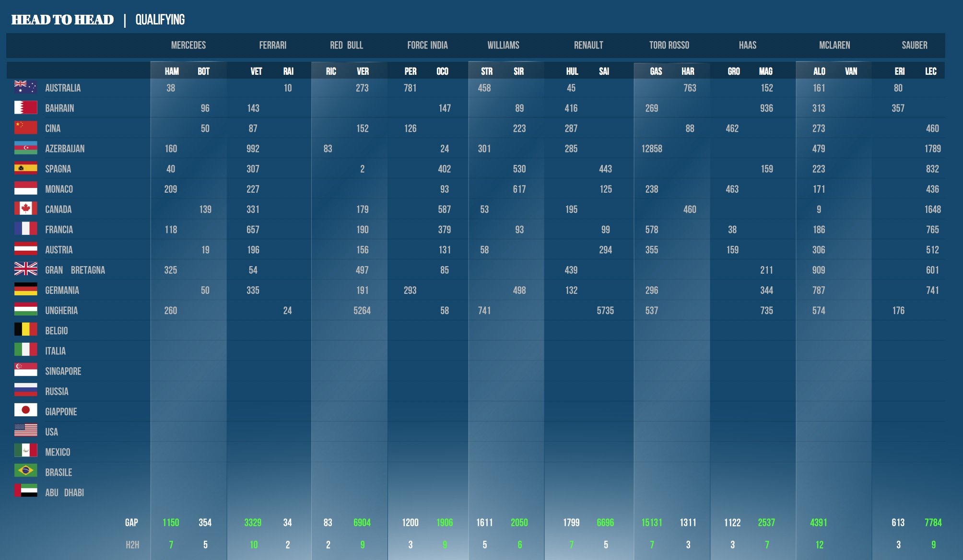Click the Bahrain flag icon
This screenshot has width=963, height=560.
(x=26, y=107)
